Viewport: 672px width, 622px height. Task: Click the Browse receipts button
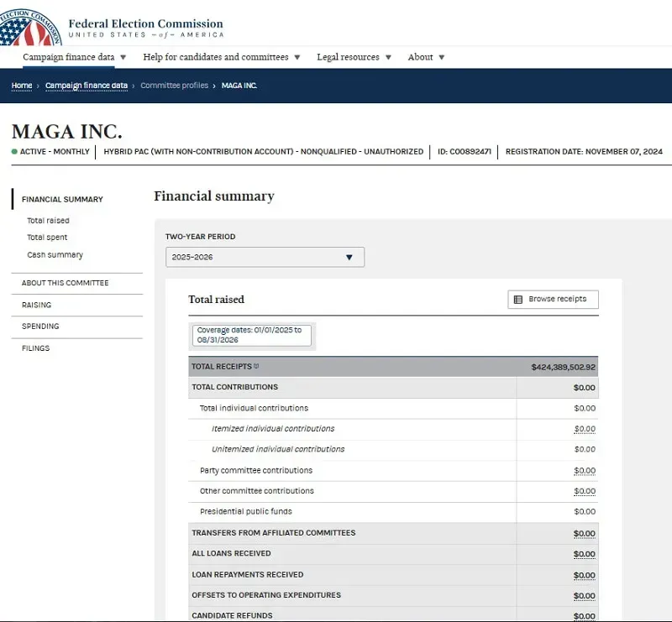pos(553,299)
